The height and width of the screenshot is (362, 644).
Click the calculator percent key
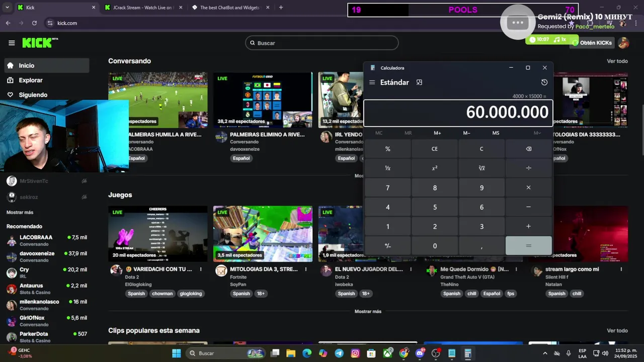(387, 149)
